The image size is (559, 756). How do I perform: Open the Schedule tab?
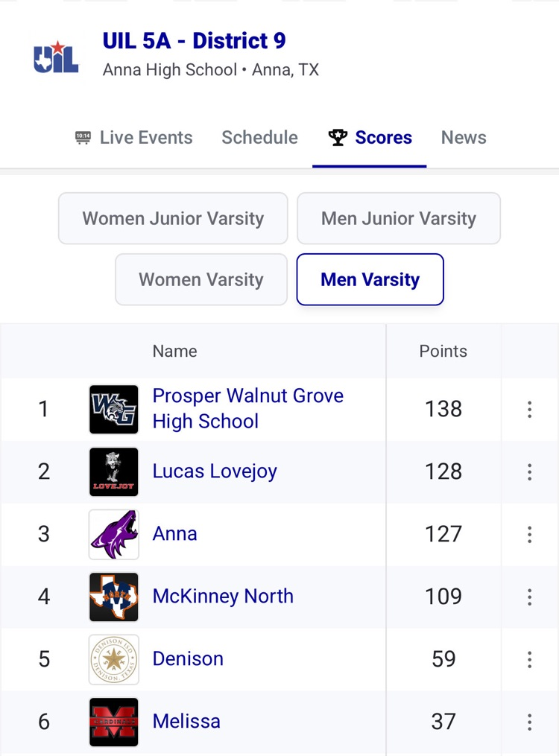pos(259,138)
